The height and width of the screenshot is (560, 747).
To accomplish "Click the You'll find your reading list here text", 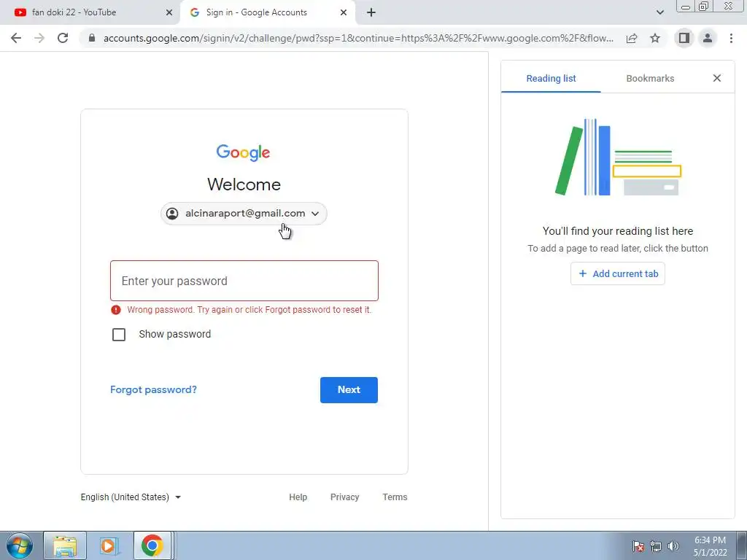I will [618, 231].
